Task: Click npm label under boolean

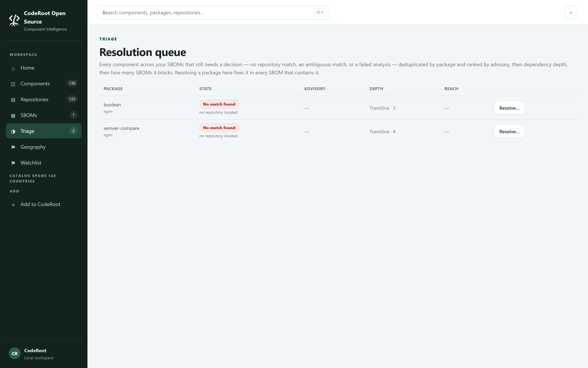Action: (108, 112)
